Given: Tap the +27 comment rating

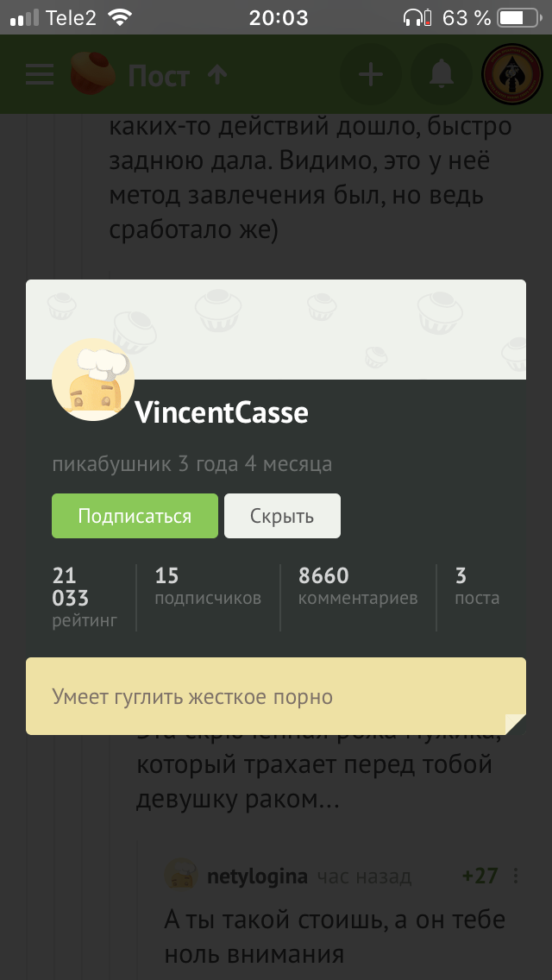Looking at the screenshot, I should point(480,876).
